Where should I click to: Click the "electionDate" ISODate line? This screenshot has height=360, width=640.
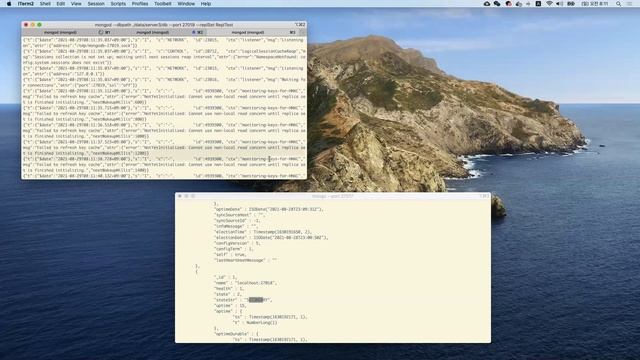tap(271, 237)
